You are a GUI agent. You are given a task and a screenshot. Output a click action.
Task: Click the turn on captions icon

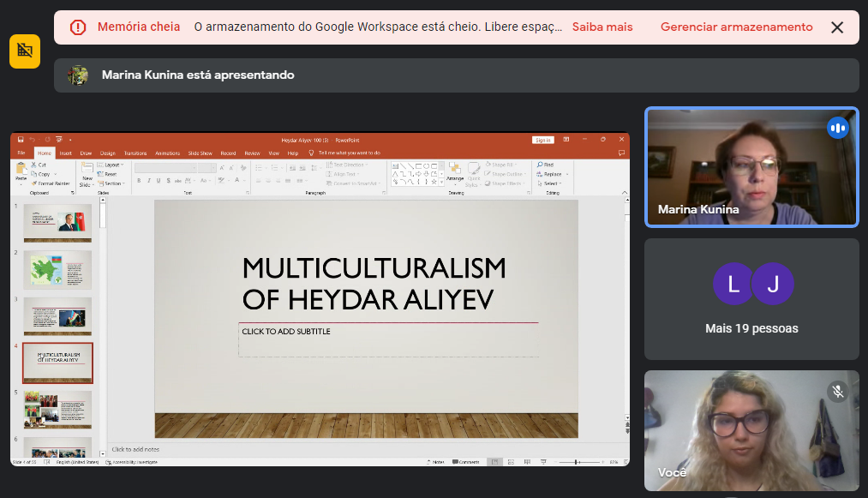pyautogui.click(x=25, y=51)
